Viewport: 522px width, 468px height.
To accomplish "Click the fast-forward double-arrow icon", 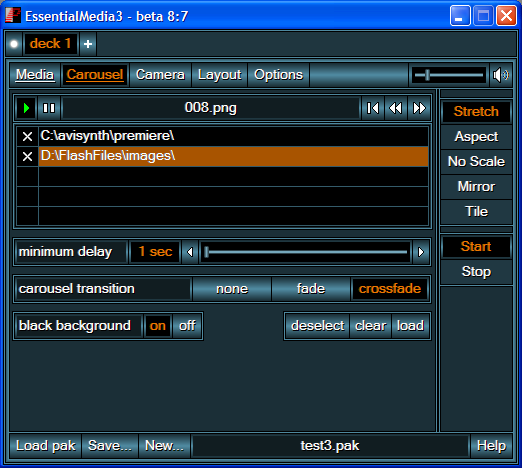I will click(x=419, y=108).
